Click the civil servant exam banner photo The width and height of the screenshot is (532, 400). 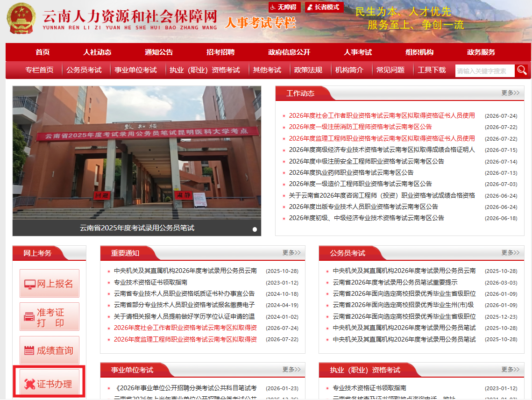[x=137, y=153]
